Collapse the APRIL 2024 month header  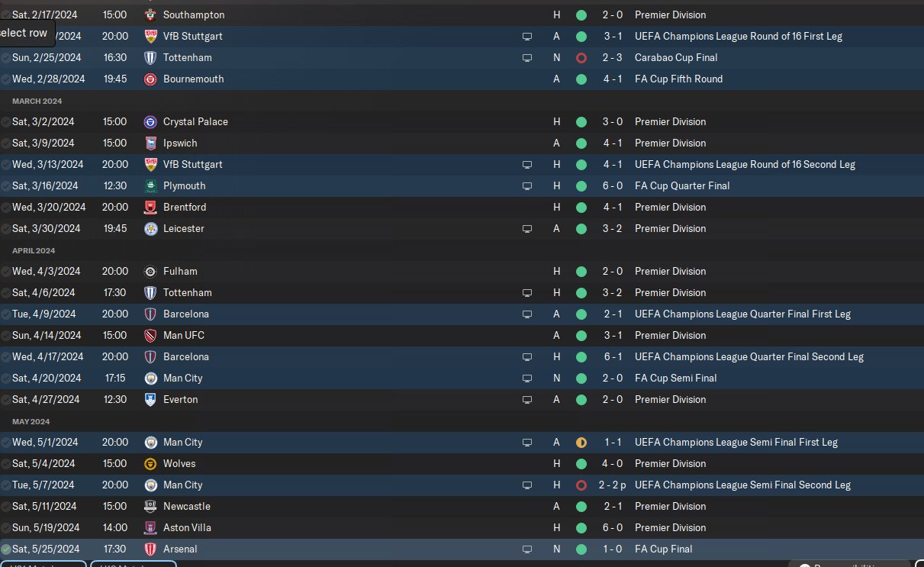[x=34, y=250]
